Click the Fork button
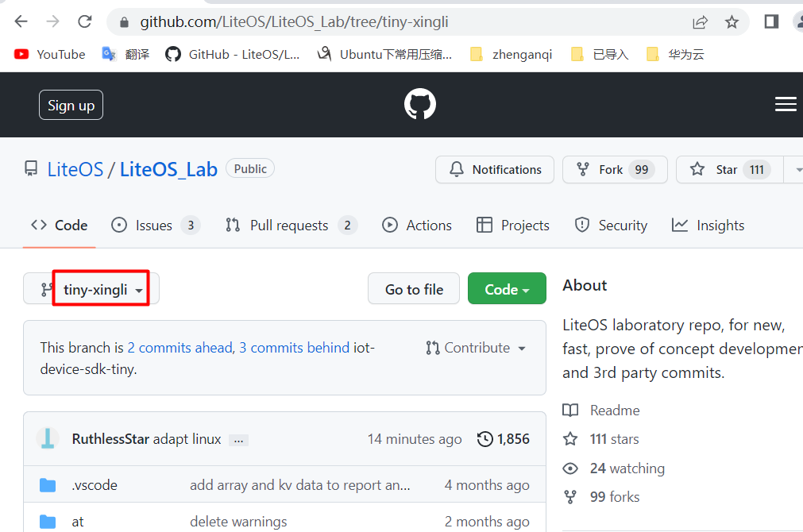 (615, 169)
